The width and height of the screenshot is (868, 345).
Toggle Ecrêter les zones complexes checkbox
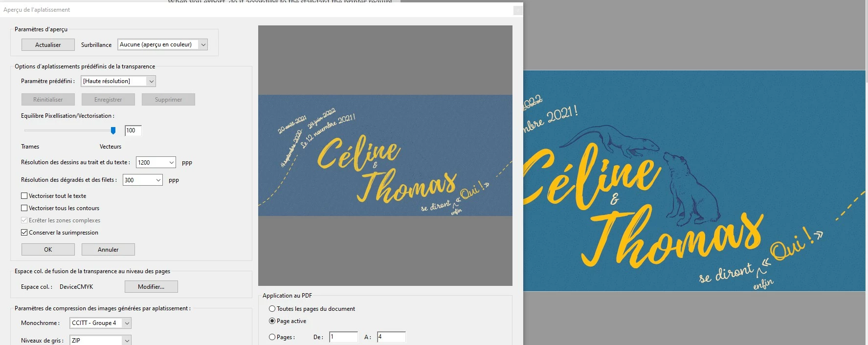pyautogui.click(x=24, y=220)
